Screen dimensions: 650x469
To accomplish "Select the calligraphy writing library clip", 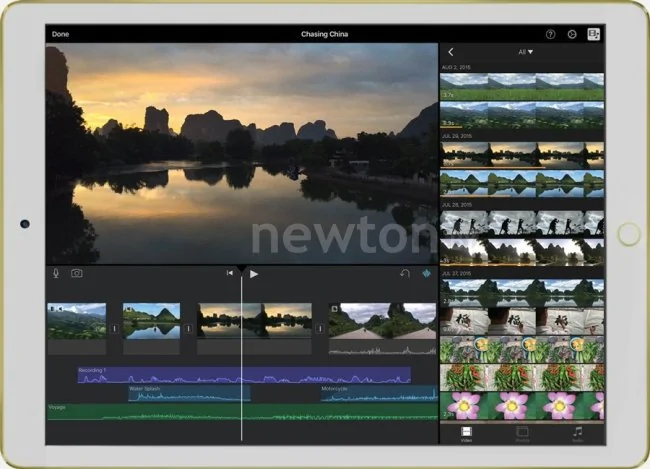I will (522, 321).
